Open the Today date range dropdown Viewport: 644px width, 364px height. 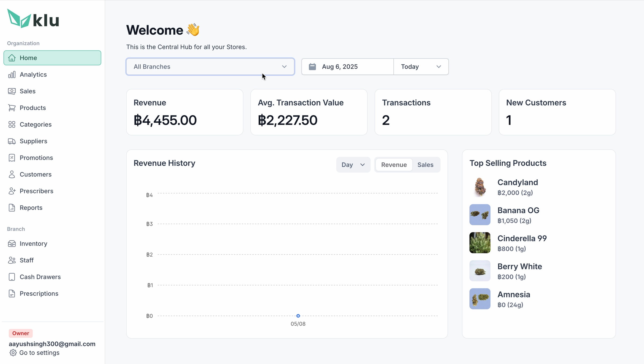click(x=421, y=67)
